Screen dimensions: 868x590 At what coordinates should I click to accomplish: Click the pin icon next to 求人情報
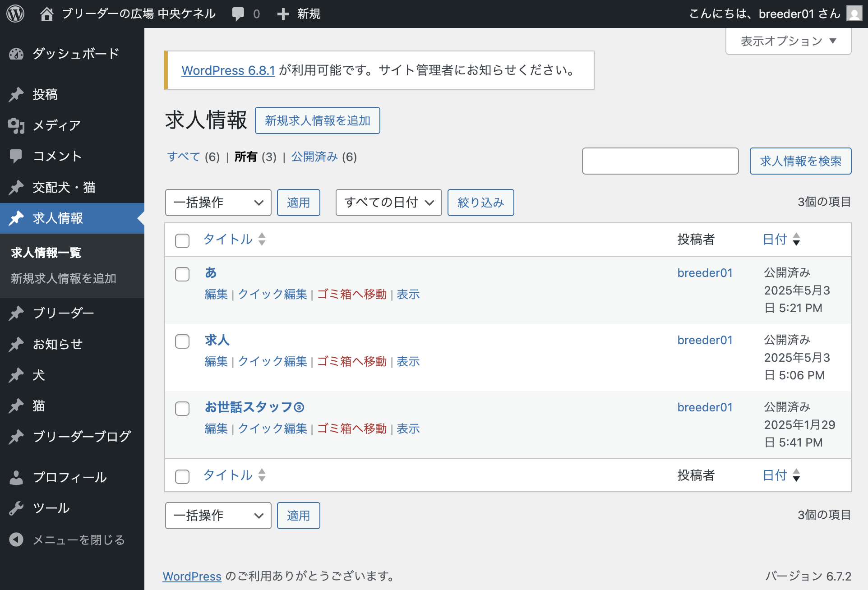pyautogui.click(x=16, y=218)
